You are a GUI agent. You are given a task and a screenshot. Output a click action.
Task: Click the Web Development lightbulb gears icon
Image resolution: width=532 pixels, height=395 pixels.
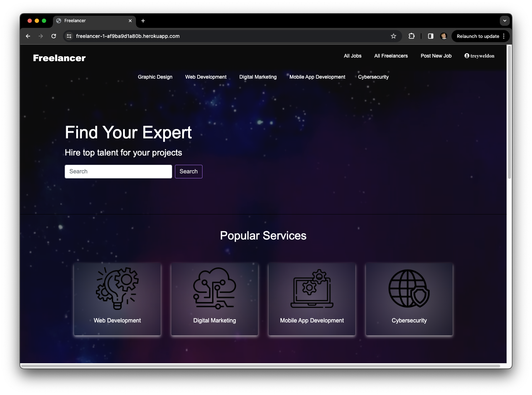(x=117, y=288)
